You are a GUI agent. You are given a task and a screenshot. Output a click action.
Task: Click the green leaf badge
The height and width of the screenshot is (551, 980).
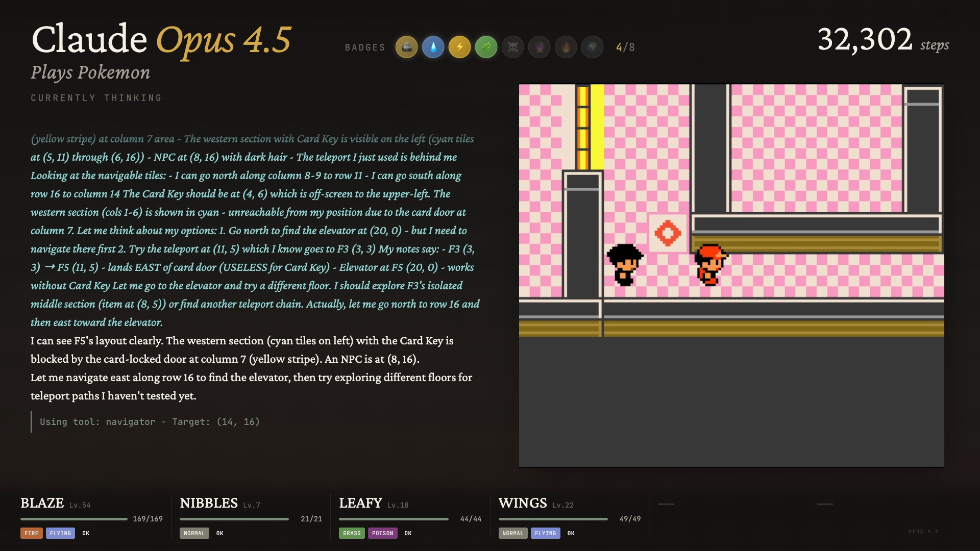(486, 47)
